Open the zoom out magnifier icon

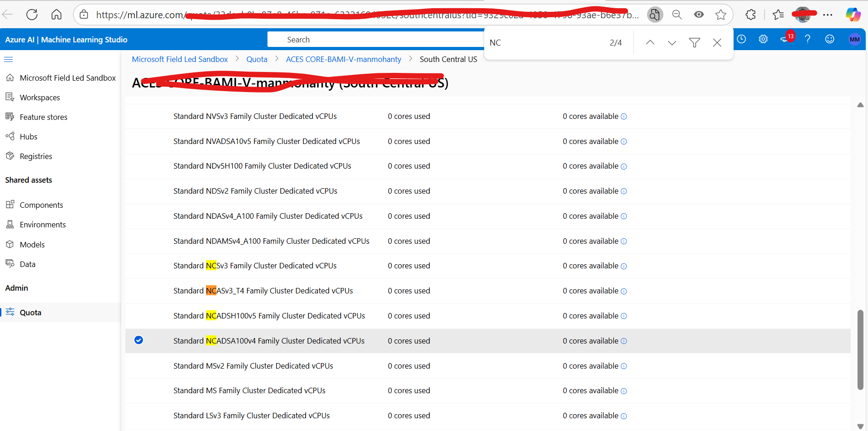[677, 15]
